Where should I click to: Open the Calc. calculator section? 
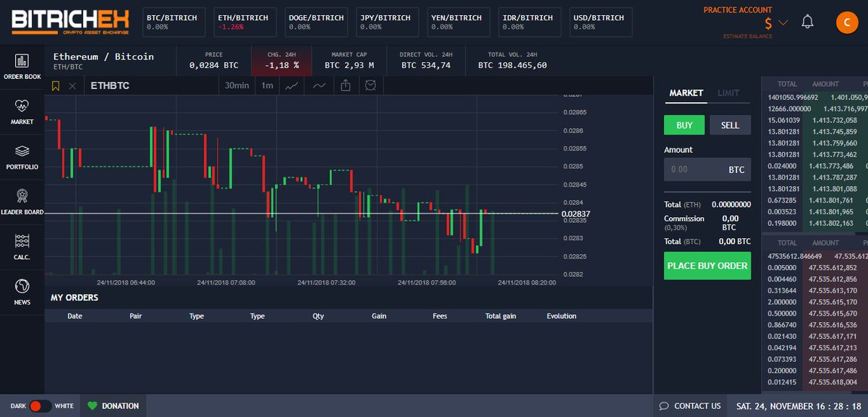[x=22, y=246]
